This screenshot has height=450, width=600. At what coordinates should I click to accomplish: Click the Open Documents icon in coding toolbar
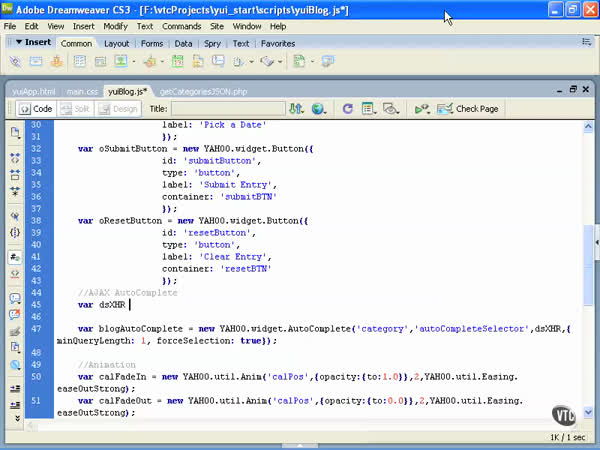[x=15, y=133]
